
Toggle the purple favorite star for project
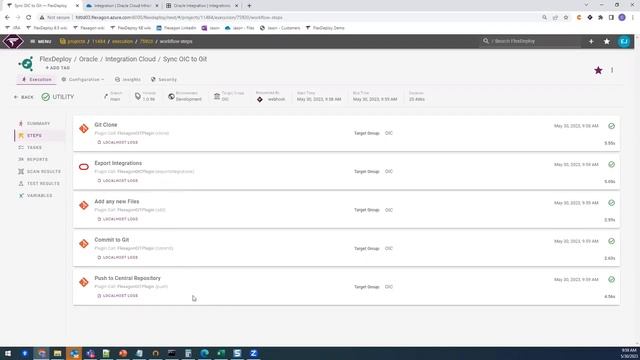tap(598, 70)
